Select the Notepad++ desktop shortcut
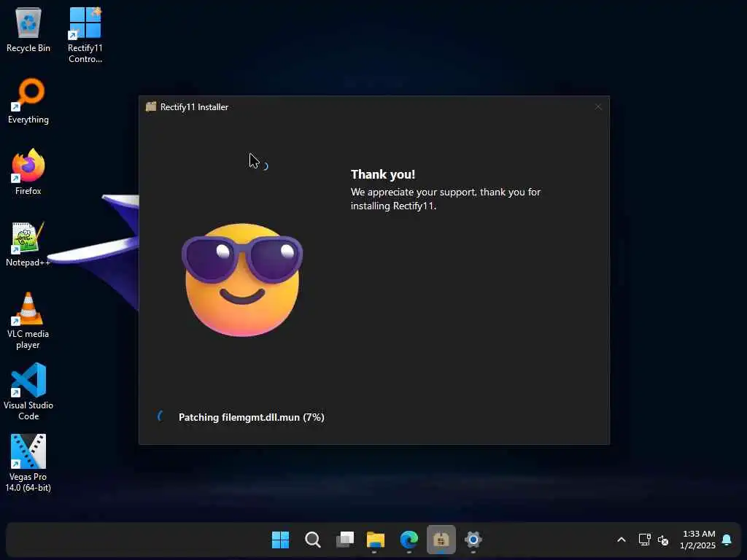The height and width of the screenshot is (560, 747). (x=28, y=244)
